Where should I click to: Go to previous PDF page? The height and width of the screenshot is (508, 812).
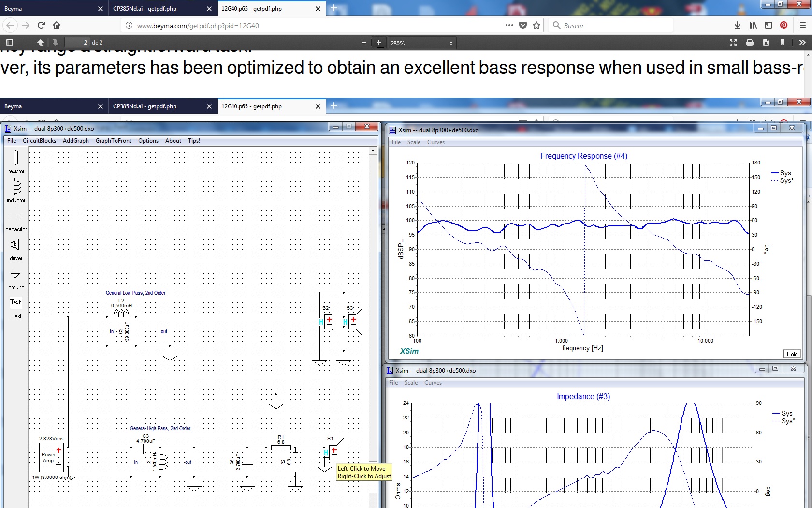pyautogui.click(x=41, y=43)
